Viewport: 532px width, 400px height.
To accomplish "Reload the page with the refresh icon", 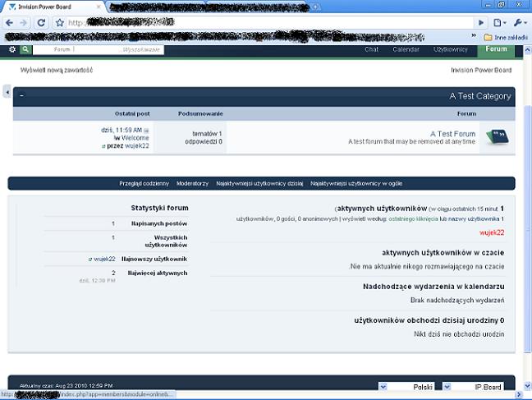I will pos(41,23).
